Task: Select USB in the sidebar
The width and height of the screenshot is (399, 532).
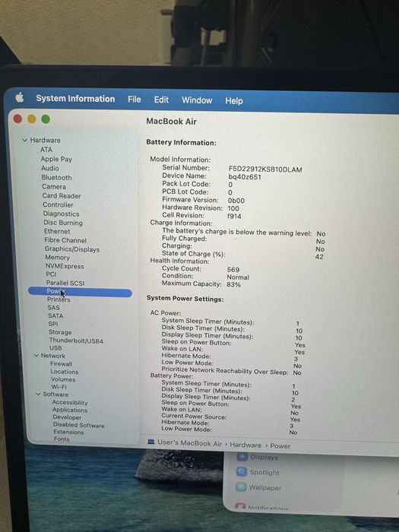Action: [x=55, y=348]
